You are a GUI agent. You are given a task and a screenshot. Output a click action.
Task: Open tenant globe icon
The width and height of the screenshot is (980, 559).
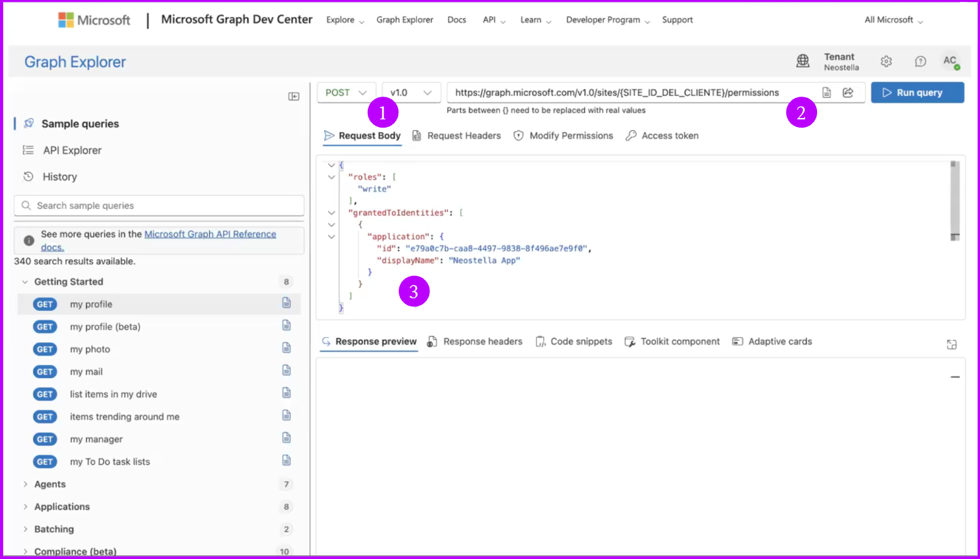pyautogui.click(x=802, y=61)
